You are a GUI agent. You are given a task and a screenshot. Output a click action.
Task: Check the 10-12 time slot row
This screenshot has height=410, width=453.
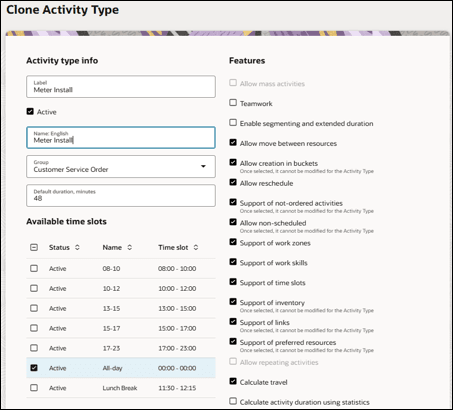[x=34, y=288]
